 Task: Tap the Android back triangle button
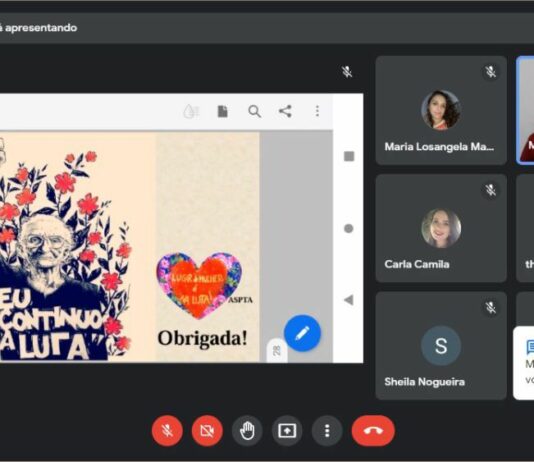[x=348, y=300]
